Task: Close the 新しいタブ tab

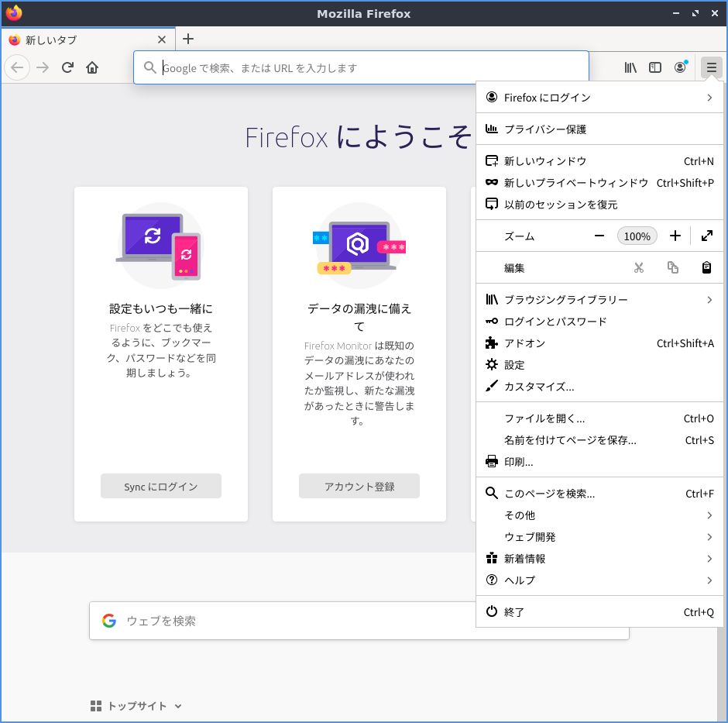Action: coord(162,40)
